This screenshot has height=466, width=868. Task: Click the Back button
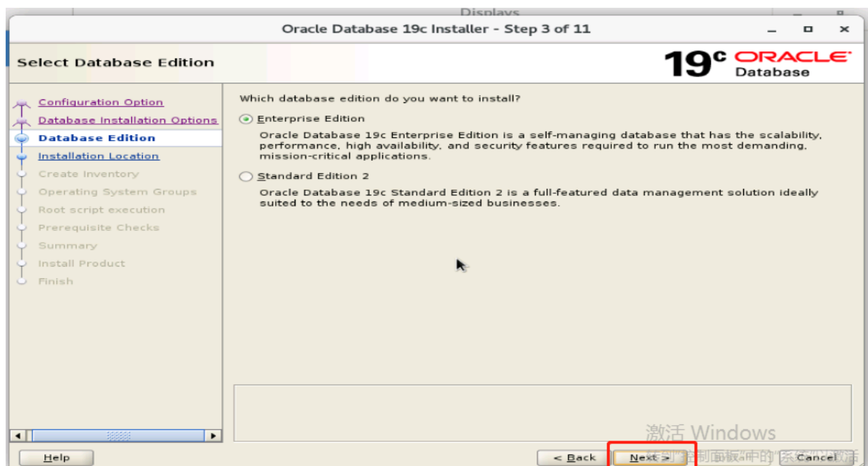[575, 458]
